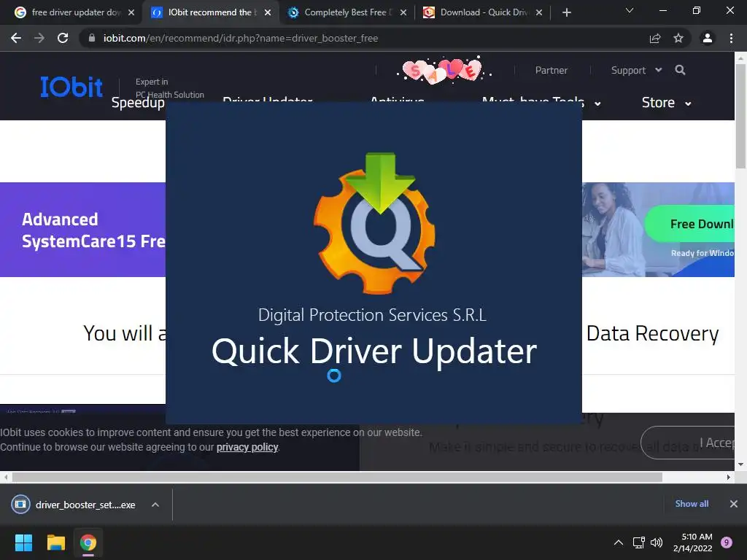Image resolution: width=747 pixels, height=560 pixels.
Task: Click the address bar URL
Action: tap(241, 38)
